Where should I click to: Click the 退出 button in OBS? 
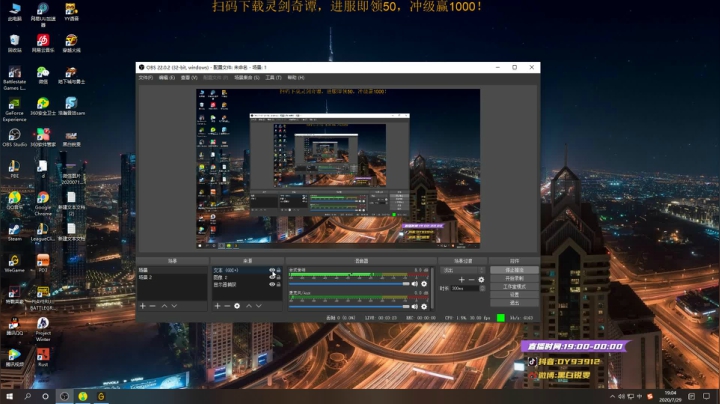point(514,303)
